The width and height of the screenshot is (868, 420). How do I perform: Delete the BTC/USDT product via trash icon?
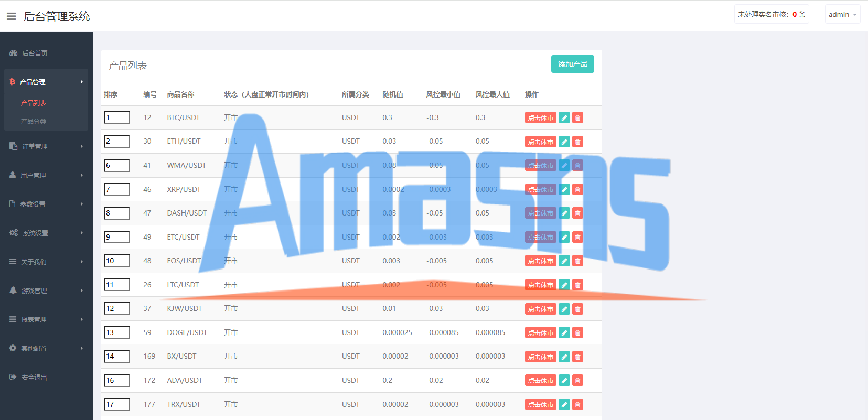point(577,118)
